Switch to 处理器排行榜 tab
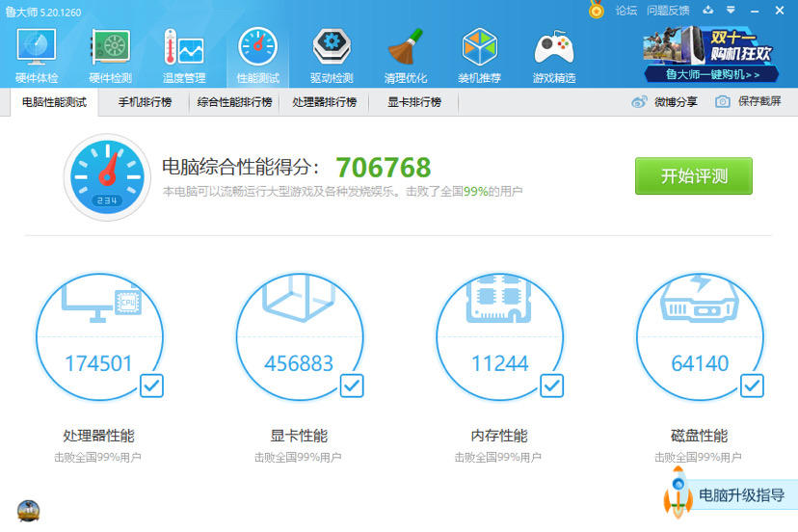 coord(324,102)
